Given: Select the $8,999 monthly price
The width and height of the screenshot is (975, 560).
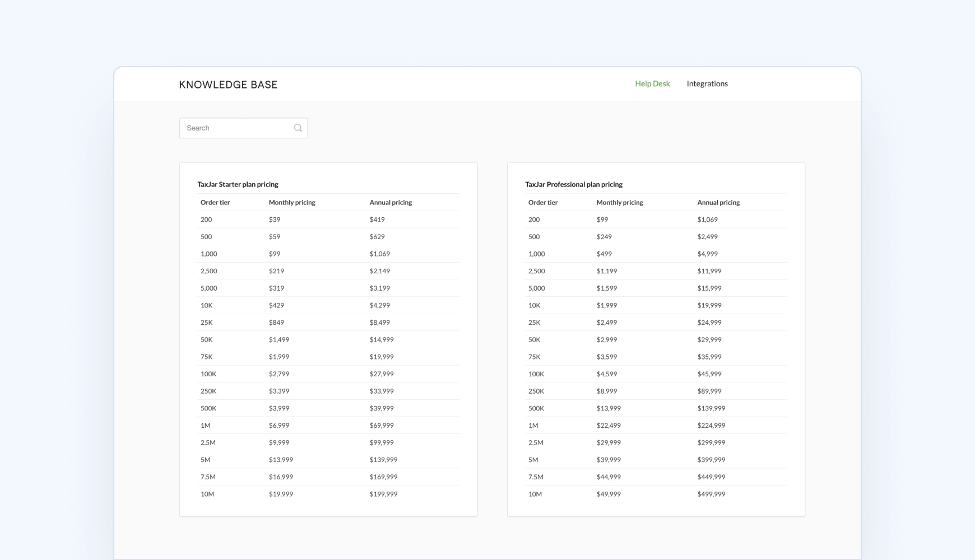Looking at the screenshot, I should pyautogui.click(x=607, y=391).
